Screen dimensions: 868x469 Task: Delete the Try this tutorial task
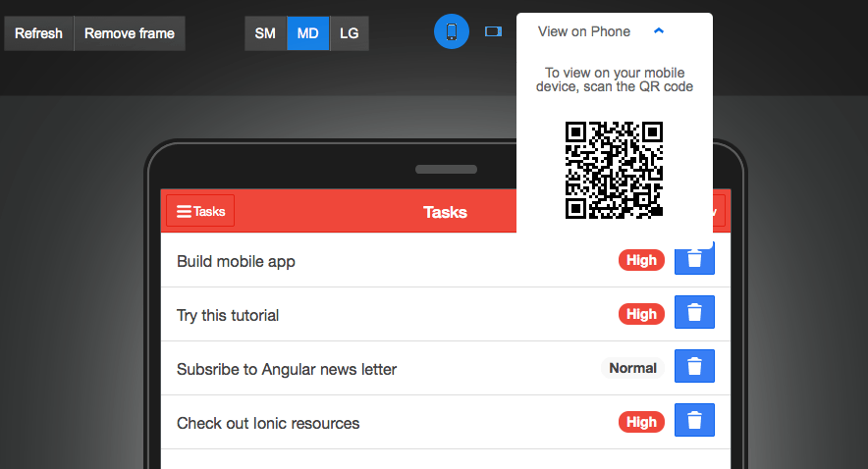694,312
